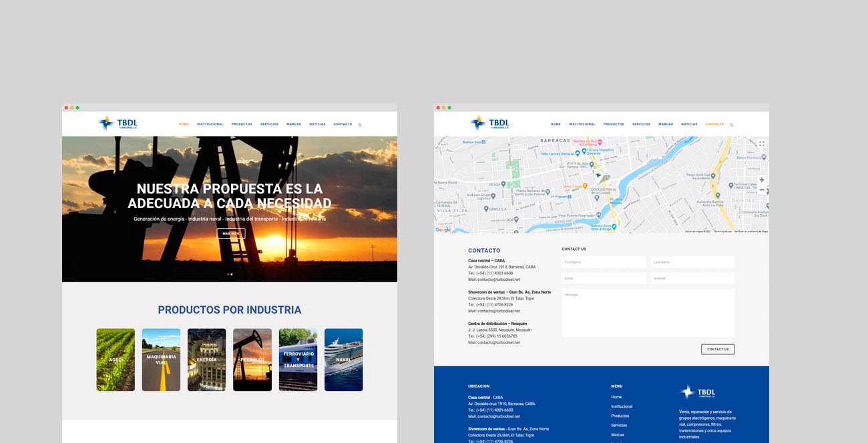Open the PRODUCTOS menu on the homepage
The image size is (868, 443).
242,124
